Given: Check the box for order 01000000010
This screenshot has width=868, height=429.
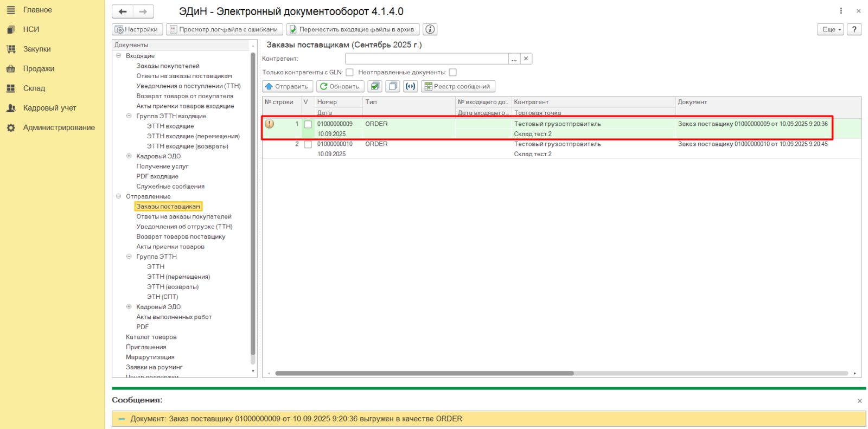Looking at the screenshot, I should 308,144.
